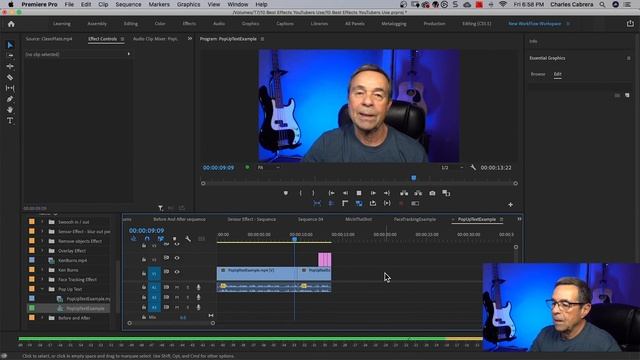Expand the Remove objects Effect bin
The image size is (640, 360).
(42, 241)
